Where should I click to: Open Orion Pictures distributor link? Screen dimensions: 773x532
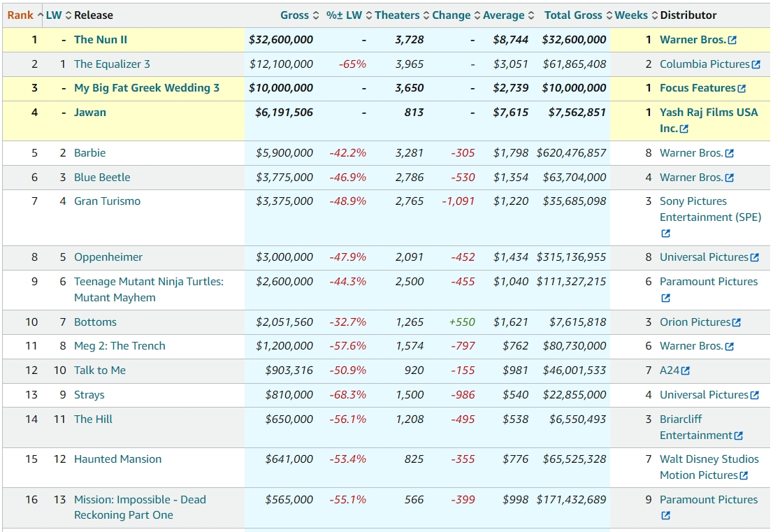pos(695,322)
